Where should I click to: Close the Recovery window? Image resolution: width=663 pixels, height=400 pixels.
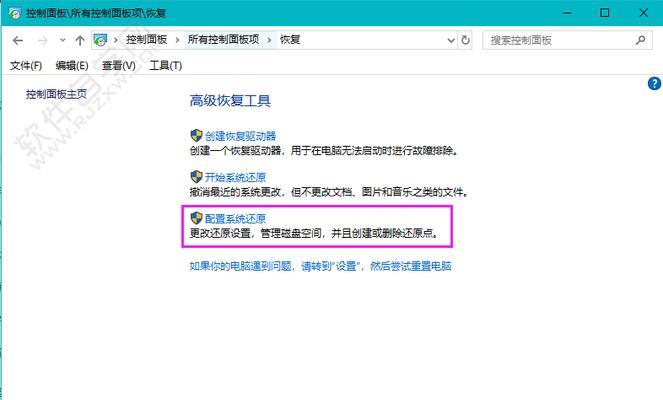click(x=644, y=13)
